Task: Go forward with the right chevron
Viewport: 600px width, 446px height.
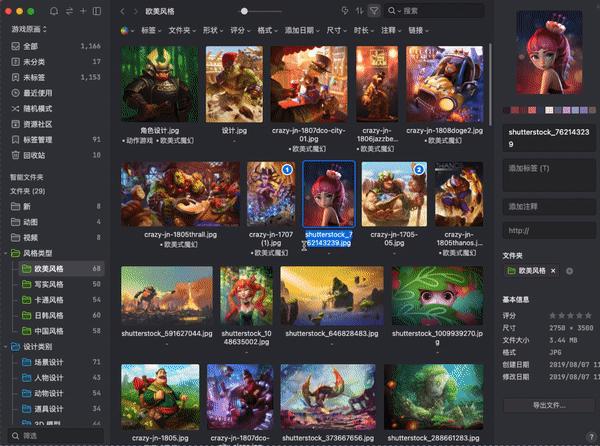Action: click(x=135, y=11)
